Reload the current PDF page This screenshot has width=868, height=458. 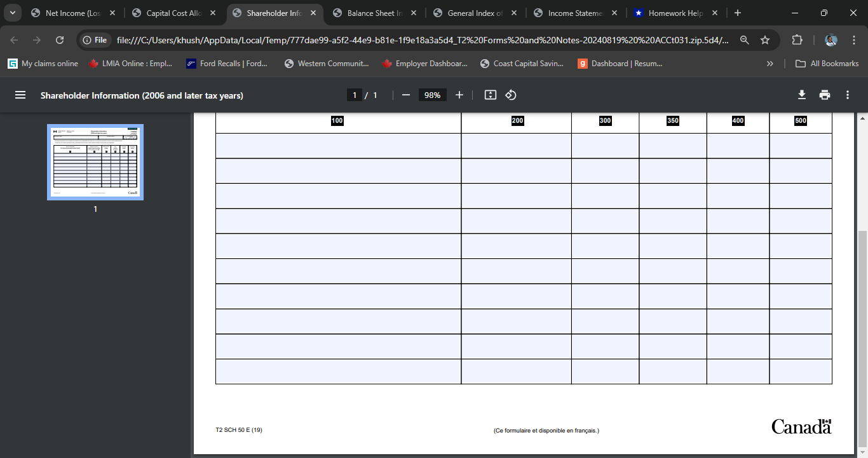click(60, 40)
